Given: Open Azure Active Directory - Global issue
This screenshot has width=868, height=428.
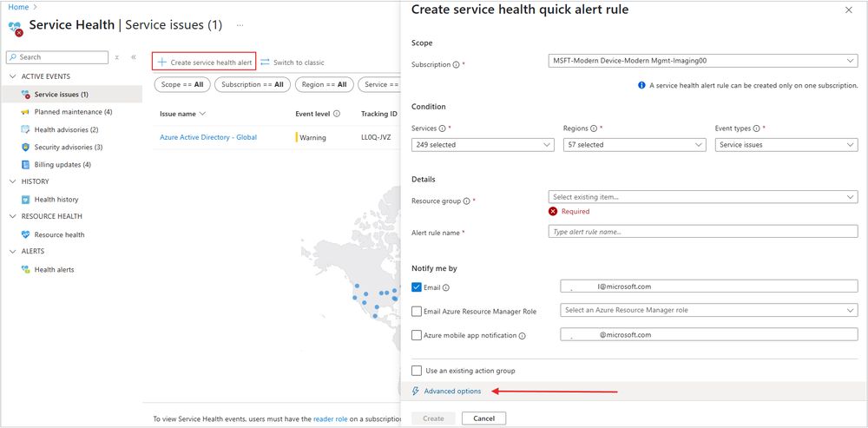Looking at the screenshot, I should click(x=208, y=137).
